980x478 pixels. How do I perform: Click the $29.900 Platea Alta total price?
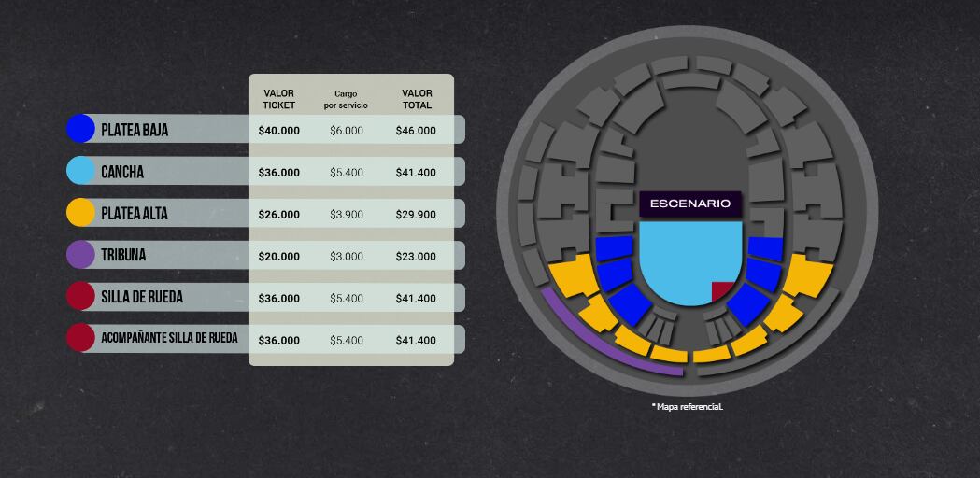tap(416, 215)
